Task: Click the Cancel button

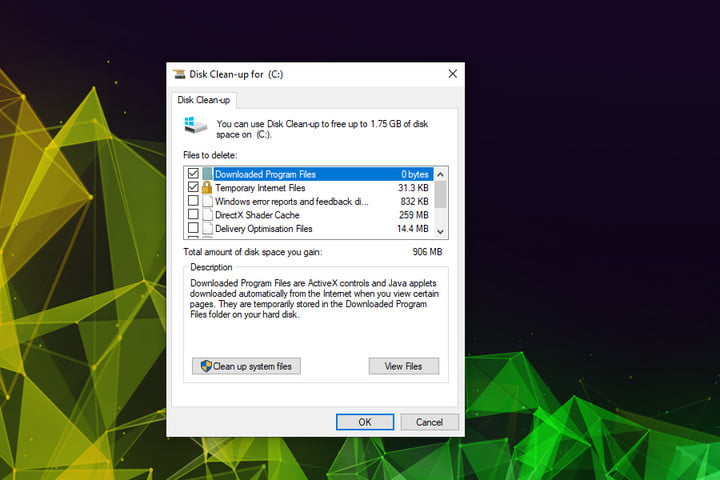Action: click(429, 422)
